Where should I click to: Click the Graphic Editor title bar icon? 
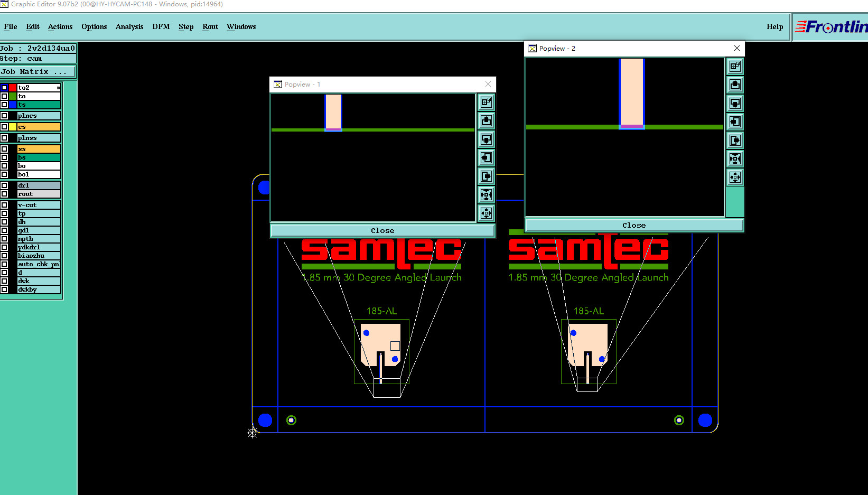4,4
